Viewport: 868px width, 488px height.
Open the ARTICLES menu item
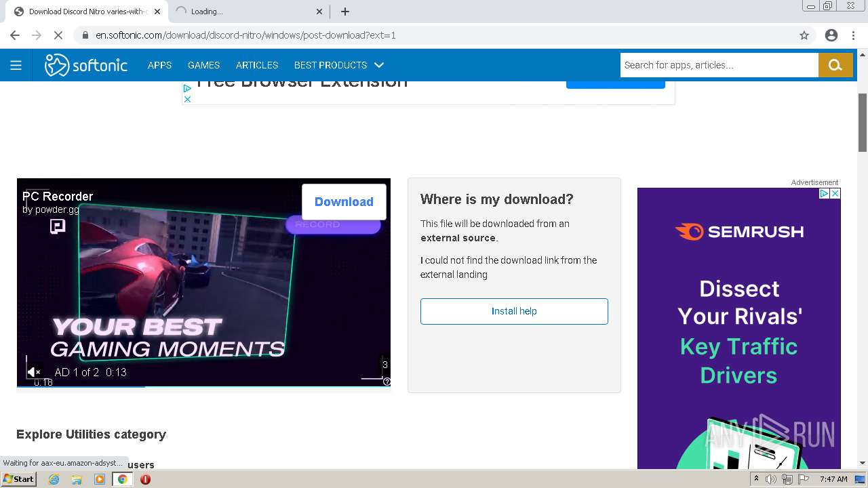click(257, 65)
